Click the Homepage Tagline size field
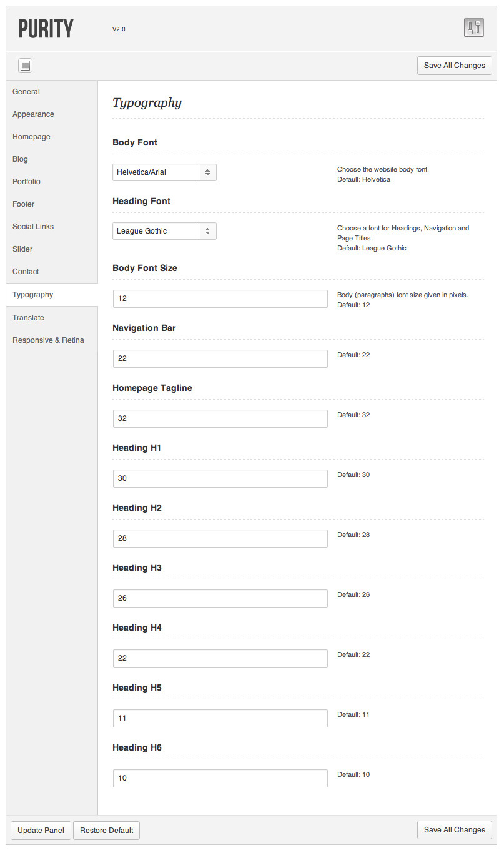Viewport: 504px width, 853px height. 220,418
